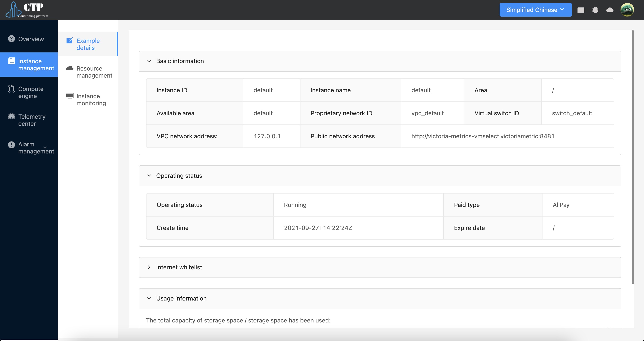Click the switch_default virtual switch value
644x341 pixels.
click(x=572, y=113)
